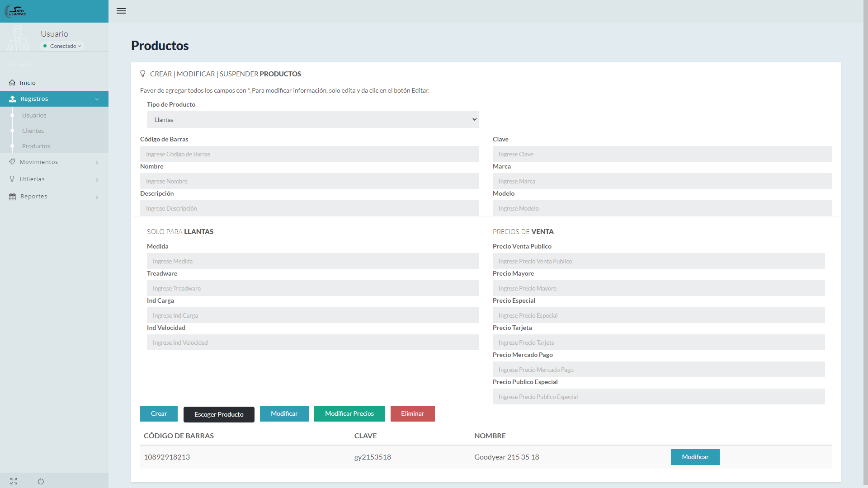Click the hamburger menu icon
This screenshot has width=868, height=488.
pos(121,11)
